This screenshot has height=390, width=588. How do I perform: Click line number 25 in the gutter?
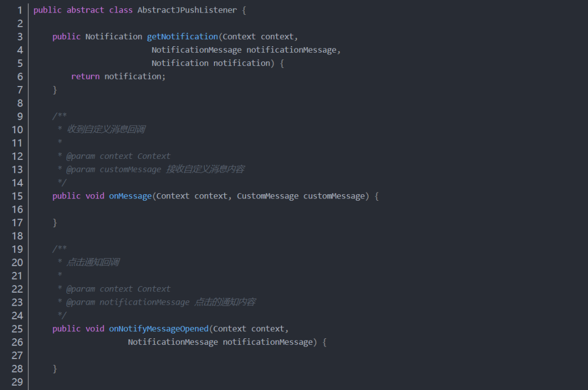pyautogui.click(x=17, y=329)
